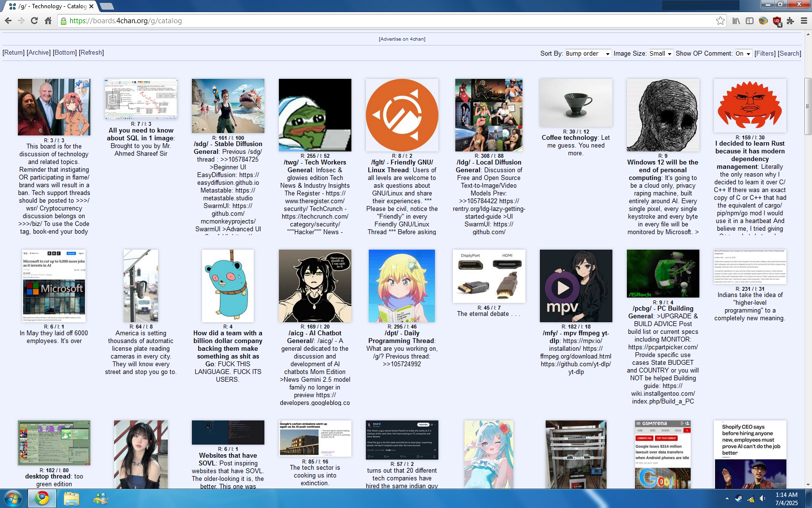Open the license plate camera thumbnail
This screenshot has height=508, width=812.
click(x=141, y=286)
